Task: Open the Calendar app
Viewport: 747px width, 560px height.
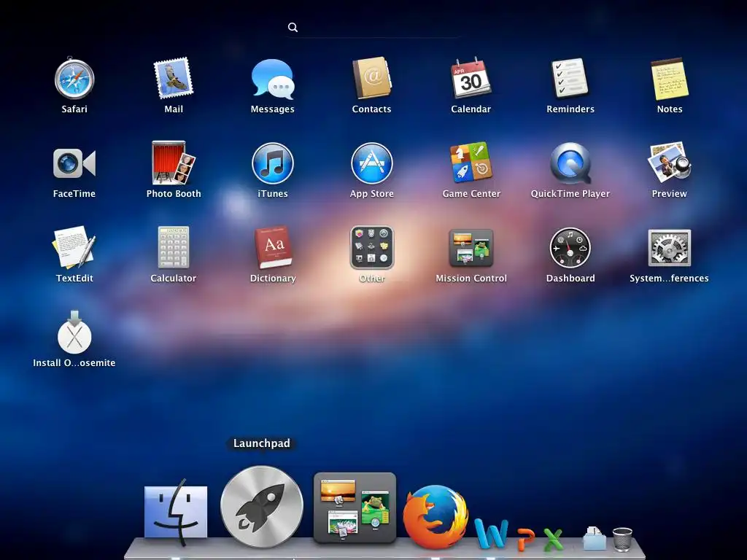Action: point(471,79)
